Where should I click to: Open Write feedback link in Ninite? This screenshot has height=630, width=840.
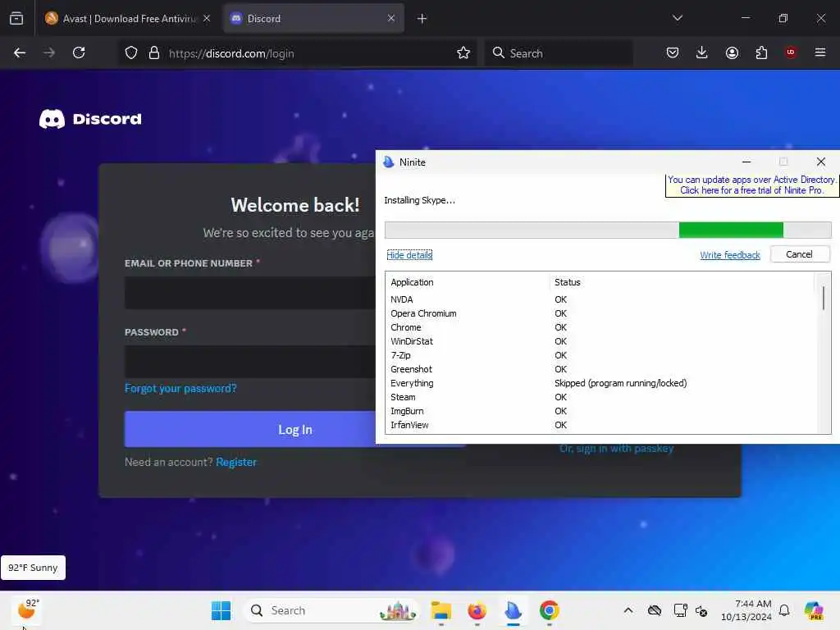pyautogui.click(x=729, y=255)
